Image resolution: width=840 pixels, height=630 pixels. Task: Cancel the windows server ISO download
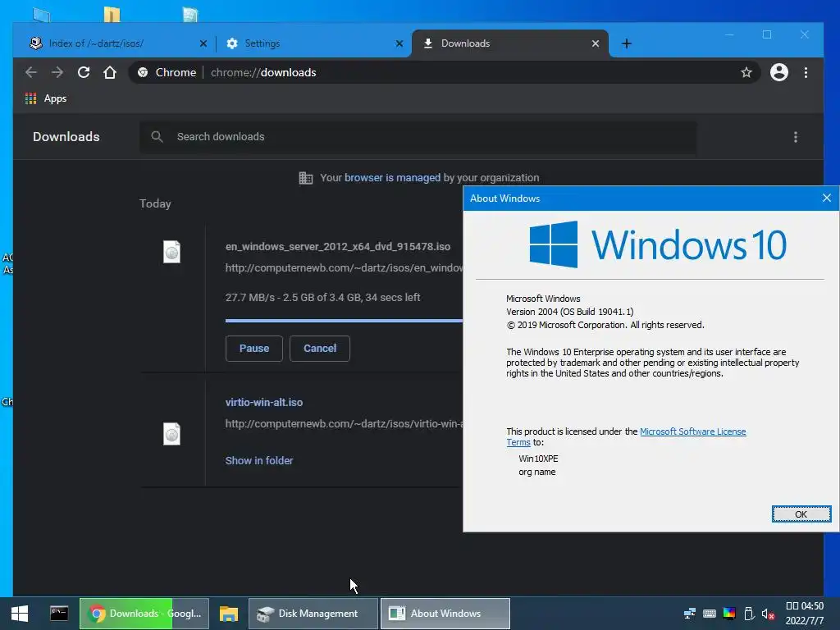click(x=320, y=348)
